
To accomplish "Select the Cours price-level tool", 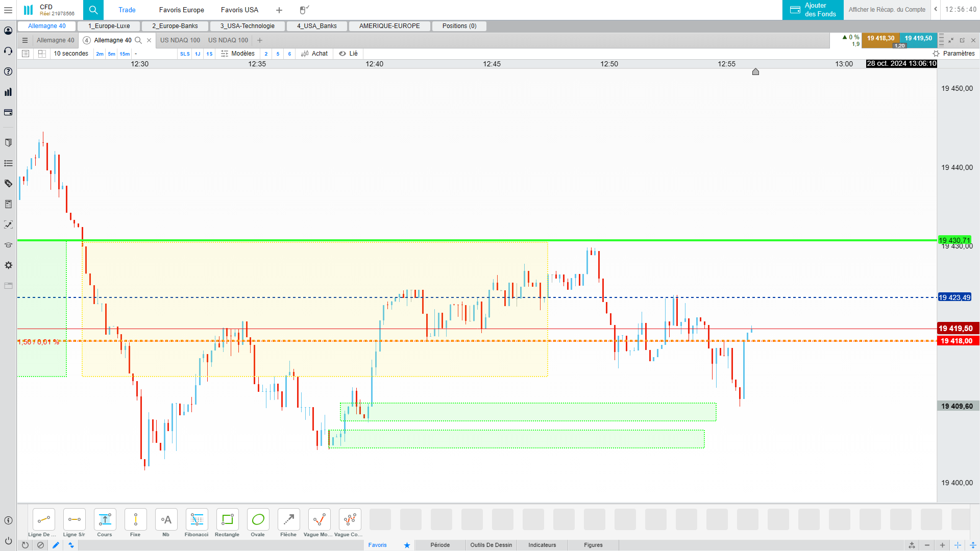I will 105,519.
